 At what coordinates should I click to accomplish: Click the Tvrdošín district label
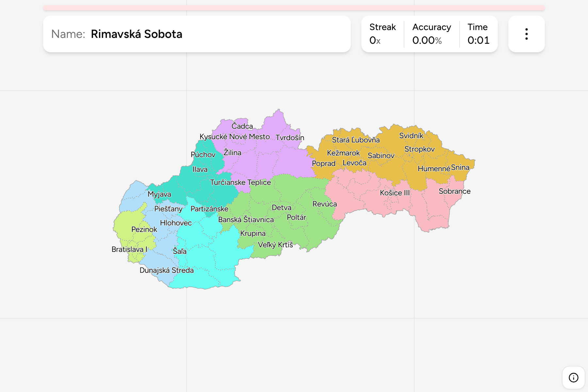290,138
